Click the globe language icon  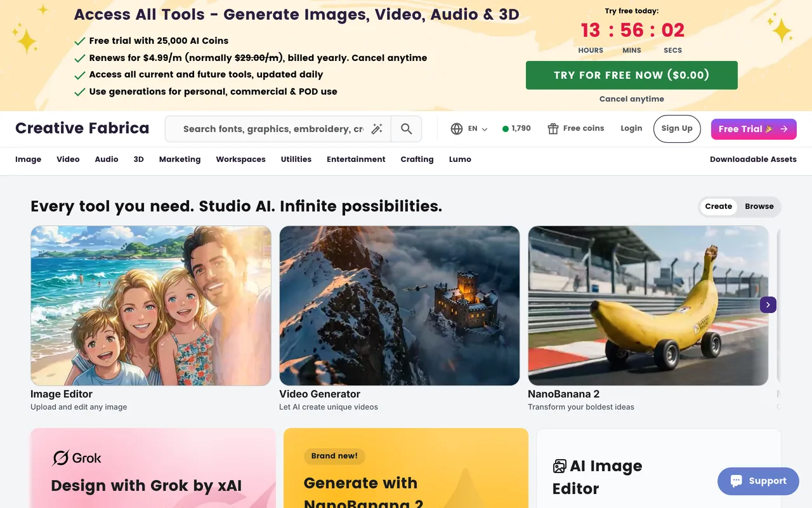pos(457,129)
